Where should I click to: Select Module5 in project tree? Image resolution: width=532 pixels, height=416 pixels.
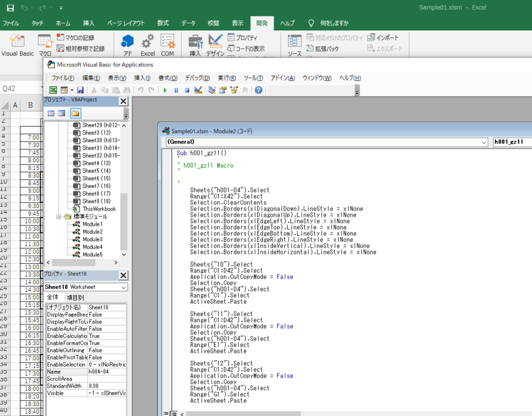92,255
